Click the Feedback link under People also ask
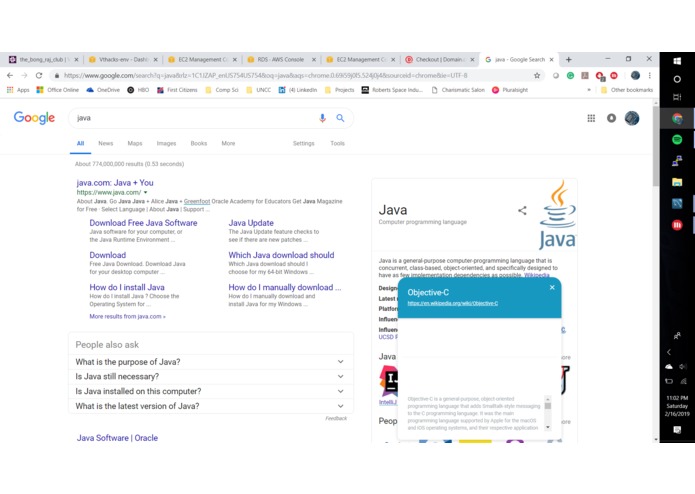The image size is (695, 494). pos(336,418)
